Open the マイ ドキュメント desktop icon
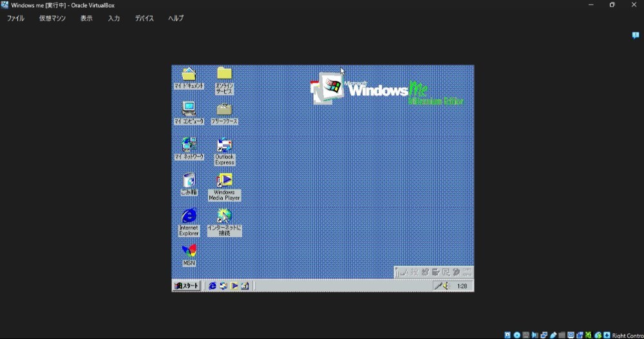 189,78
